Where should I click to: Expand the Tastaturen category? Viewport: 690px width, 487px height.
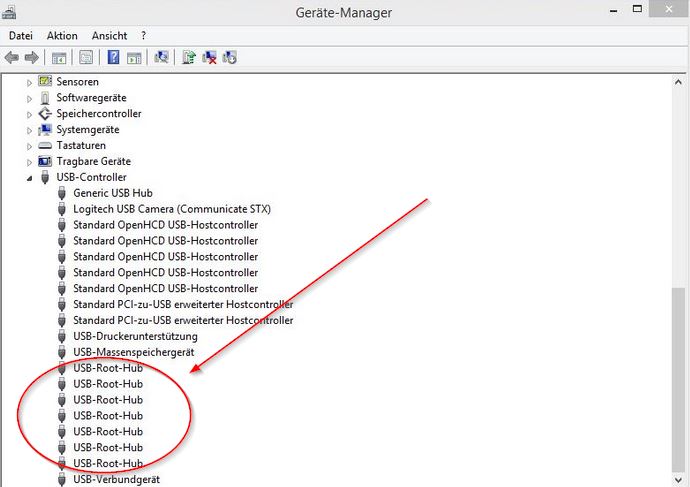click(30, 146)
